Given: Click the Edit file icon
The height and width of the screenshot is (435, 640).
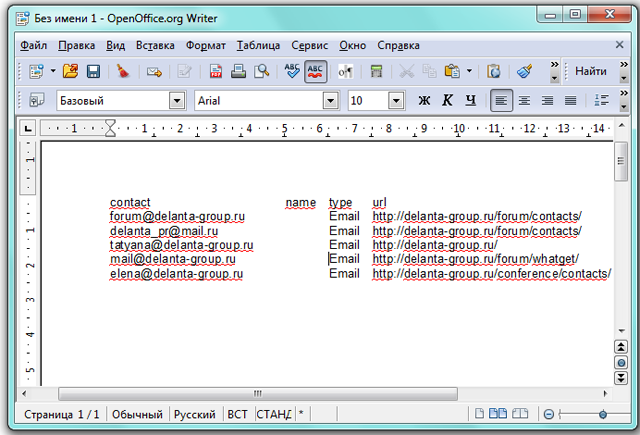Looking at the screenshot, I should (x=184, y=72).
